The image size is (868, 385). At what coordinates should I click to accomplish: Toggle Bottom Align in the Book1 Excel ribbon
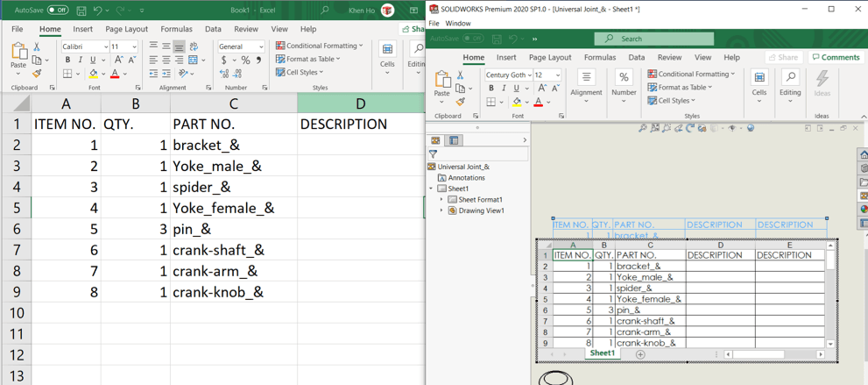pos(179,46)
